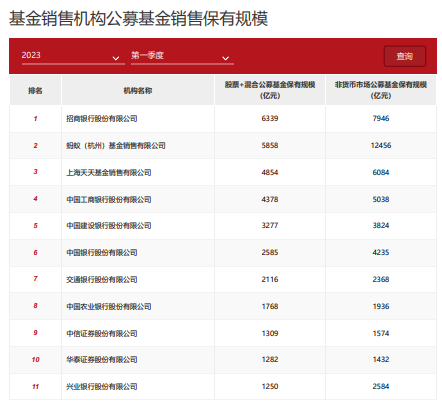442x406 pixels.
Task: Click value 6084 in 天天基金 row
Action: pos(381,172)
